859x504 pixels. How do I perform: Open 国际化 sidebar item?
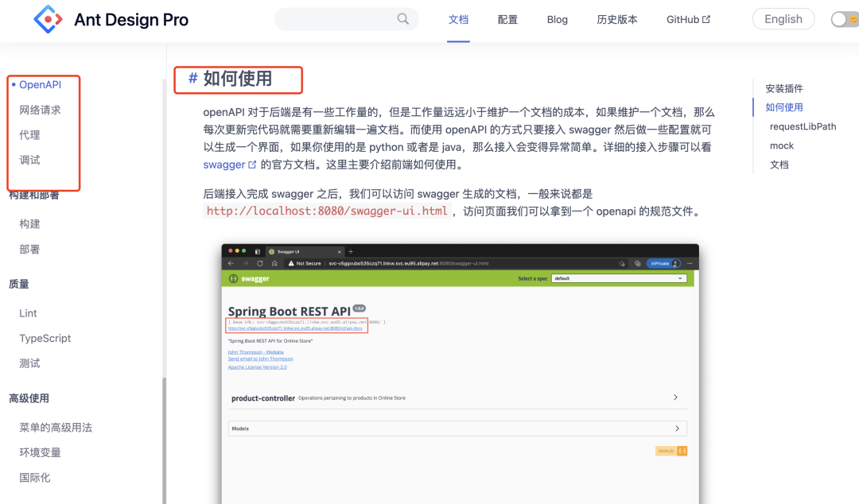pos(34,478)
